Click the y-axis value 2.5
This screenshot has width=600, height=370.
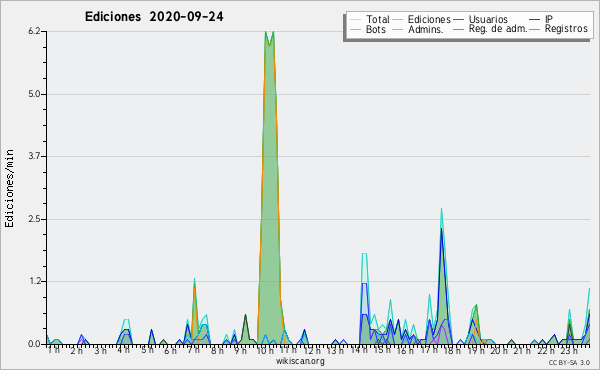pyautogui.click(x=34, y=219)
